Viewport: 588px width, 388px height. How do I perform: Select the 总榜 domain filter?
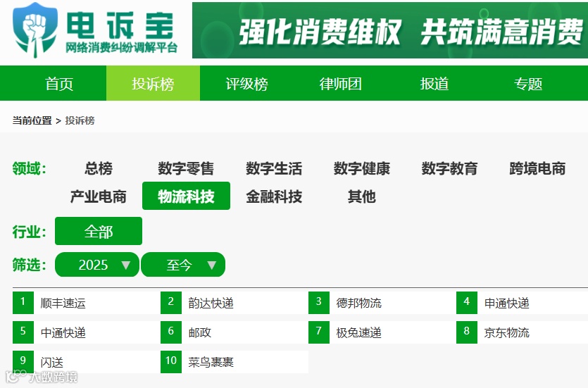(99, 168)
